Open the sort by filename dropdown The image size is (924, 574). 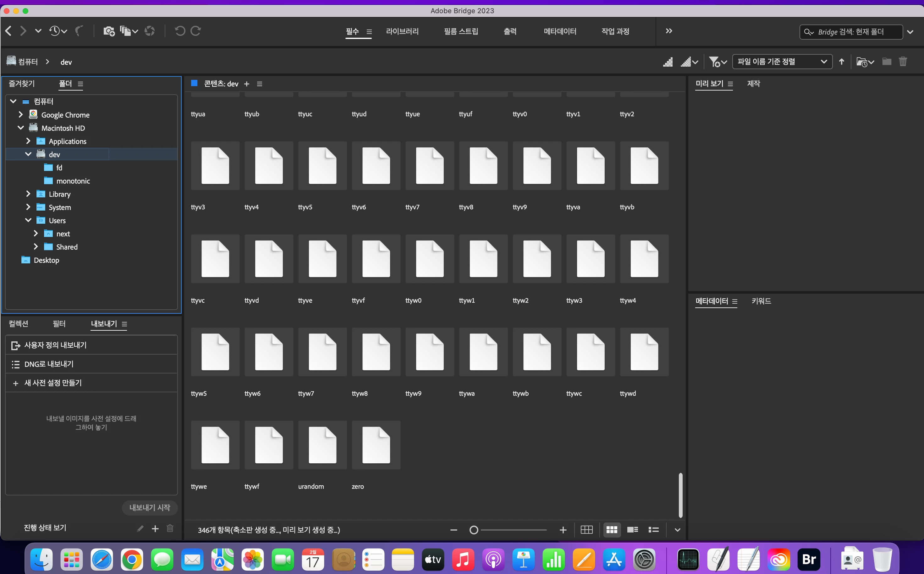782,62
